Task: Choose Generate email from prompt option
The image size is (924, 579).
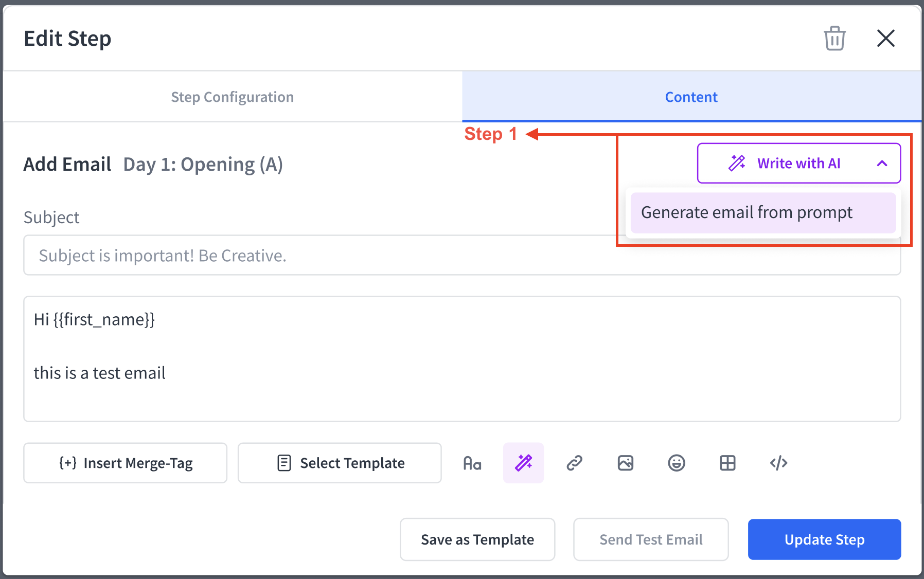Action: pos(763,212)
